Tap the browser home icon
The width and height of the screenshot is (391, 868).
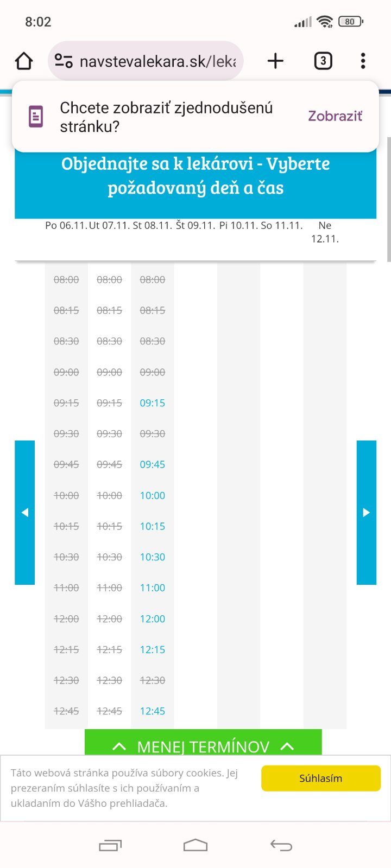click(24, 61)
